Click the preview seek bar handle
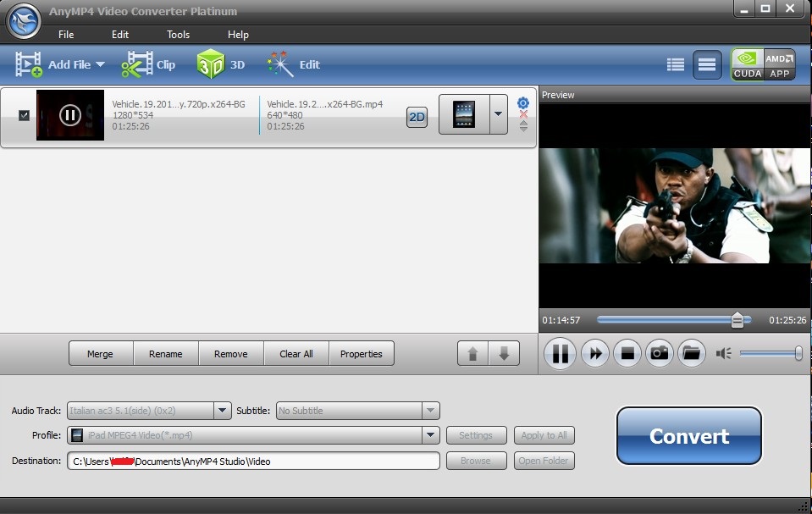 point(737,320)
